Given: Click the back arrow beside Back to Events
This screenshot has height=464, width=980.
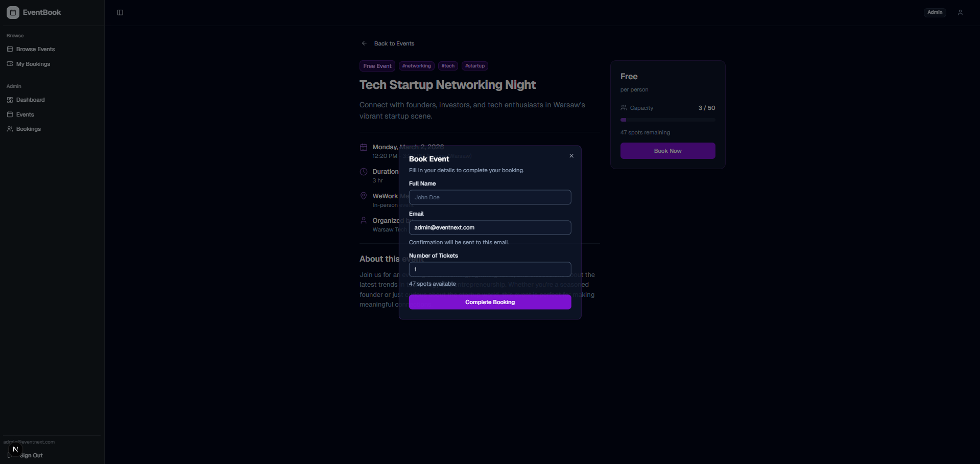Looking at the screenshot, I should (364, 43).
